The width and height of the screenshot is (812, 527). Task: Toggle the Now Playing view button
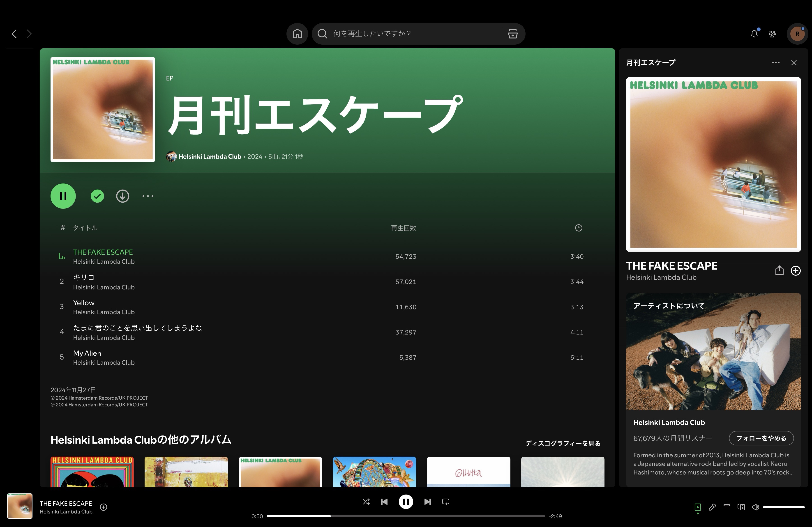[698, 507]
